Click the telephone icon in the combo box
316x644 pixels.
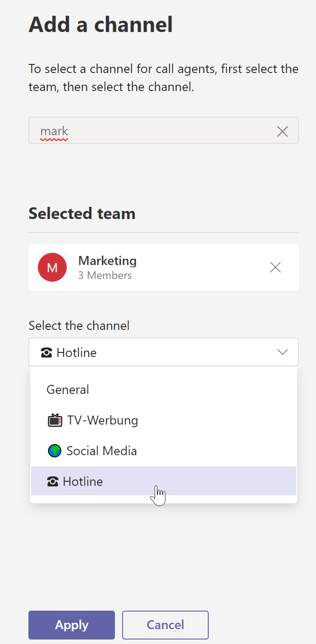coord(46,352)
